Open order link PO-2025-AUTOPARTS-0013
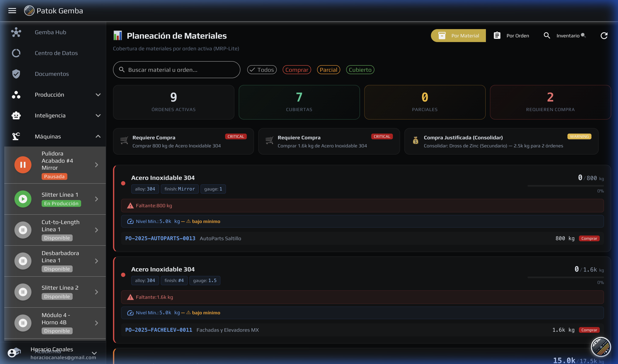This screenshot has height=364, width=618. click(x=160, y=238)
